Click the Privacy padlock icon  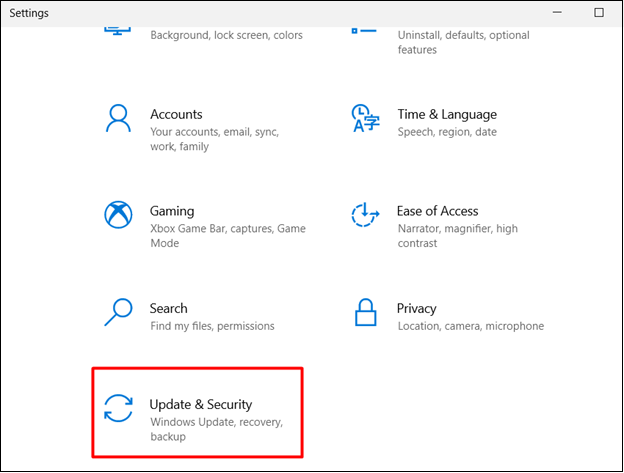click(364, 312)
